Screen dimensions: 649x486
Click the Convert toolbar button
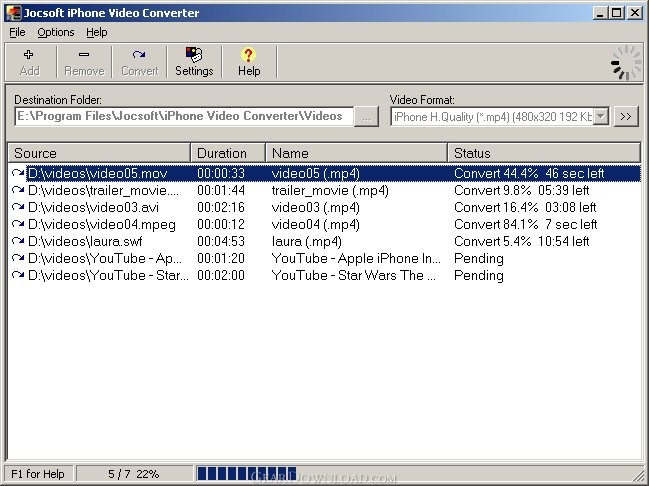coord(139,63)
